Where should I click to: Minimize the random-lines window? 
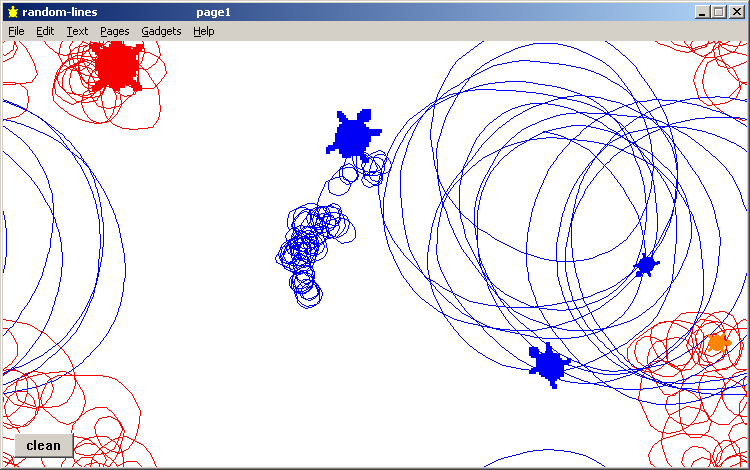click(702, 12)
